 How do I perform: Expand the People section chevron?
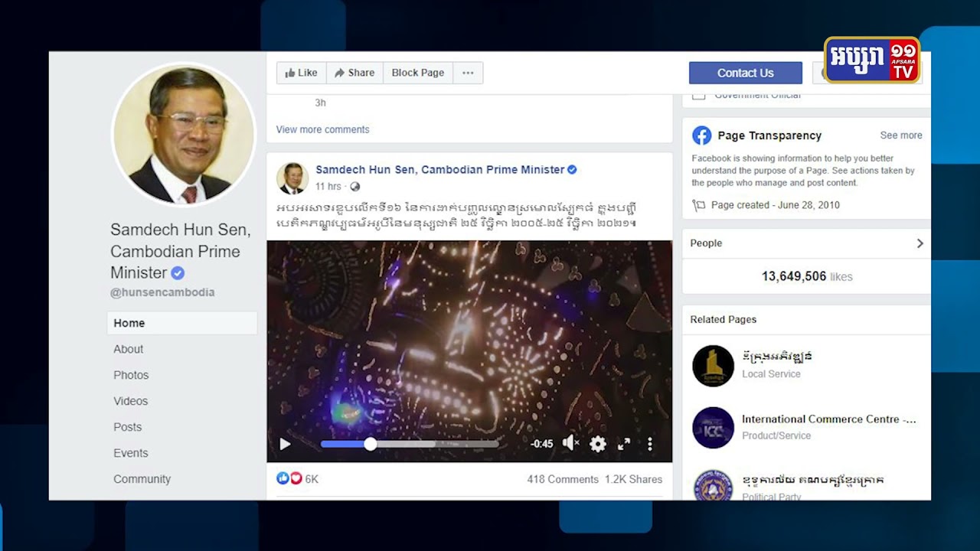point(920,243)
